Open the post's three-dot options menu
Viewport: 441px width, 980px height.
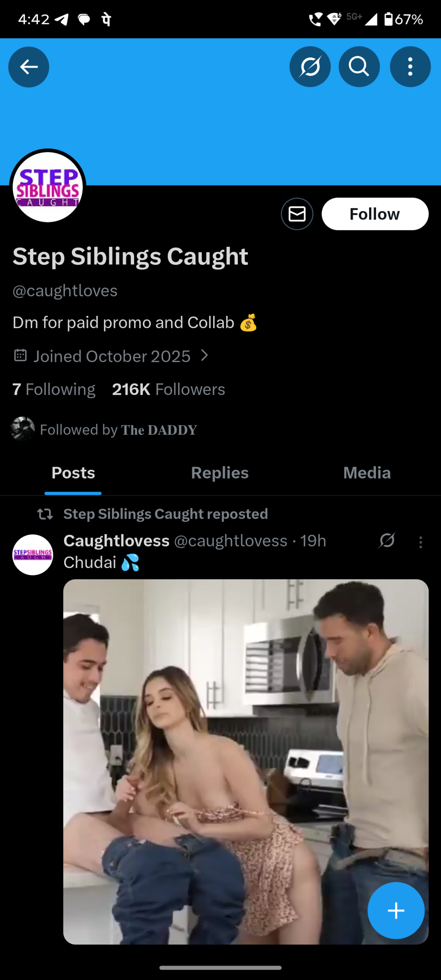pos(420,542)
